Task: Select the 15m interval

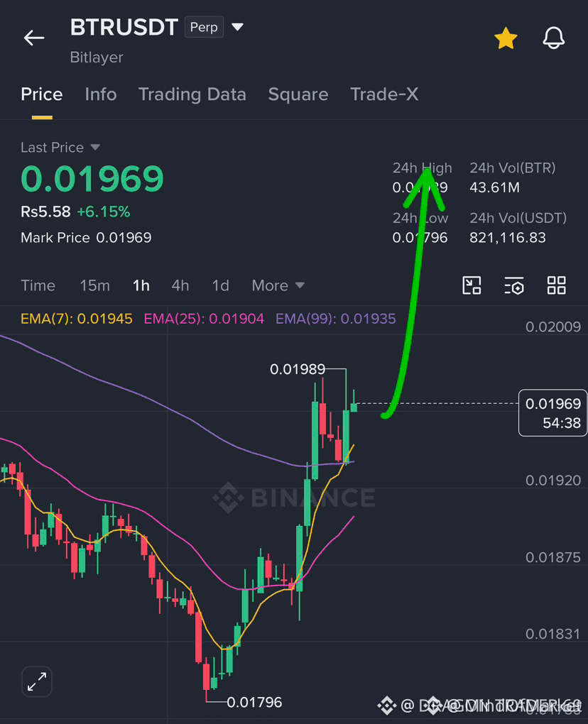Action: pos(94,285)
